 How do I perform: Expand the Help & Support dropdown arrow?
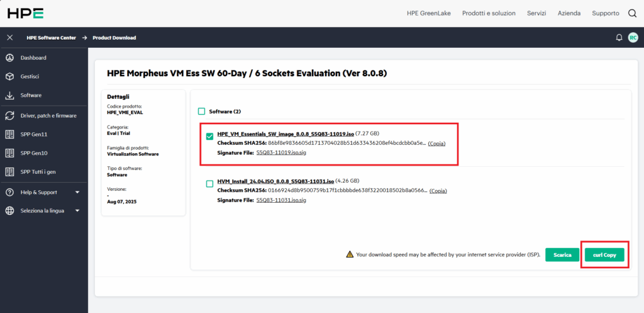tap(77, 192)
